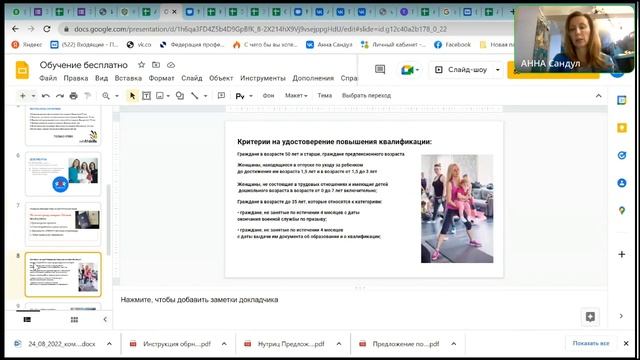Open the comment history icon
Screen dimensions: 640x360
coord(380,69)
